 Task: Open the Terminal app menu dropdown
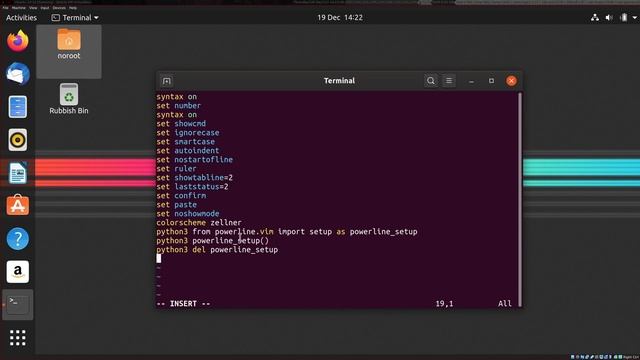[75, 18]
